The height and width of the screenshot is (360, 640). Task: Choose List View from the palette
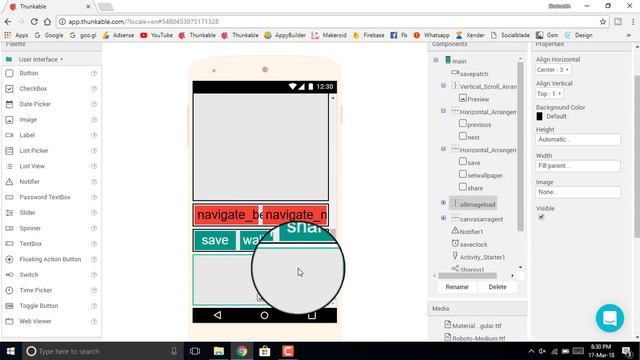pos(32,166)
